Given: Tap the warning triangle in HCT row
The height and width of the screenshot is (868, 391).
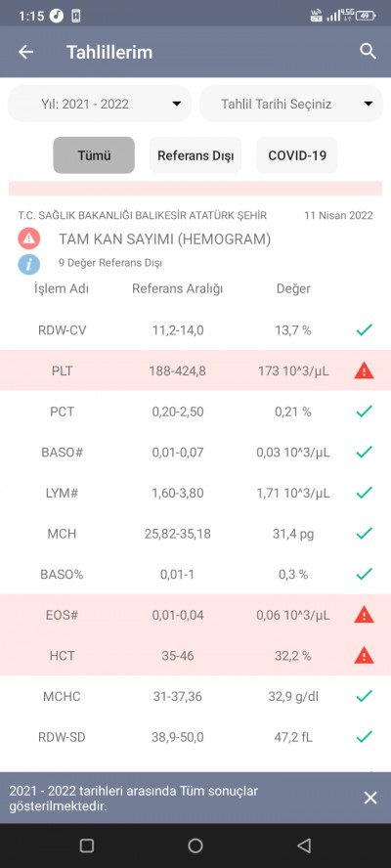Looking at the screenshot, I should tap(364, 656).
